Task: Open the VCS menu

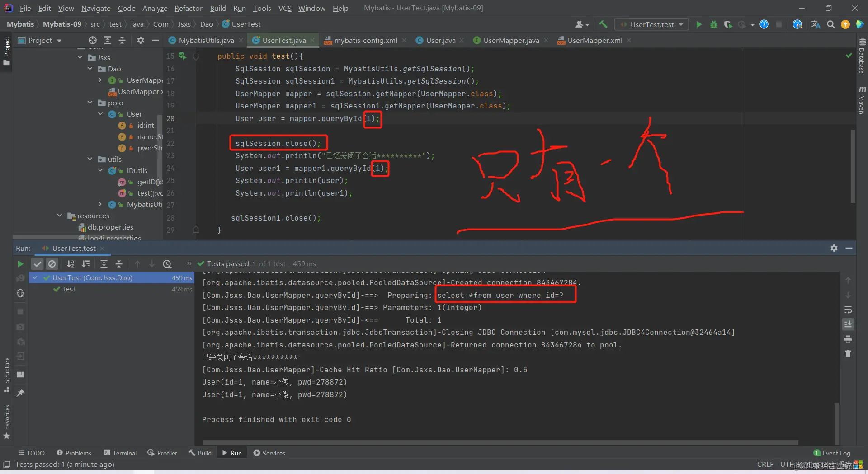Action: tap(285, 8)
